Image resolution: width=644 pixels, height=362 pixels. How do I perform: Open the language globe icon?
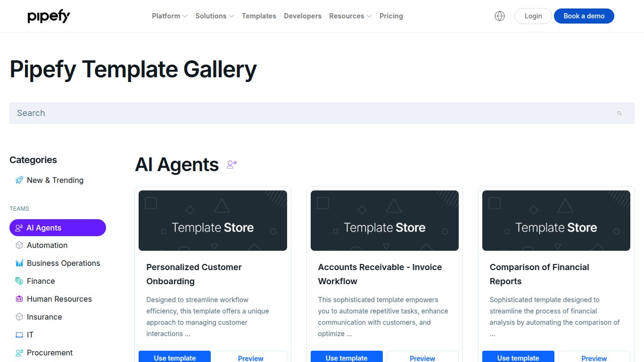pos(499,16)
